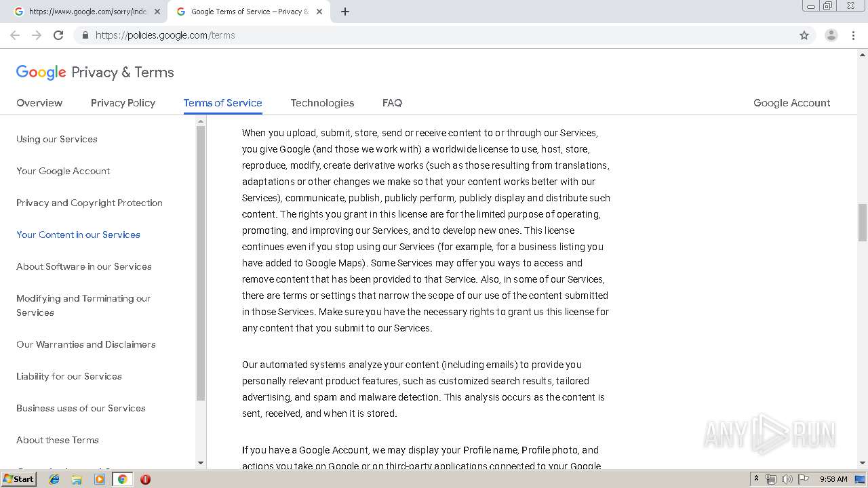Open the Windows Start menu

pos(18,479)
